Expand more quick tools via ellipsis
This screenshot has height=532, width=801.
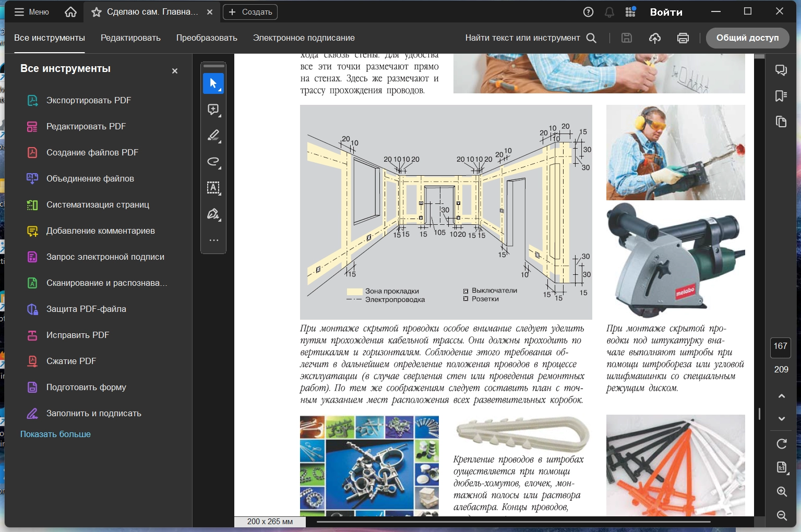213,240
